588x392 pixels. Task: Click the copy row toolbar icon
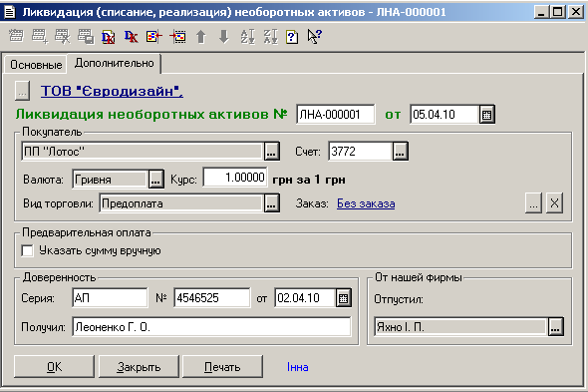[86, 37]
